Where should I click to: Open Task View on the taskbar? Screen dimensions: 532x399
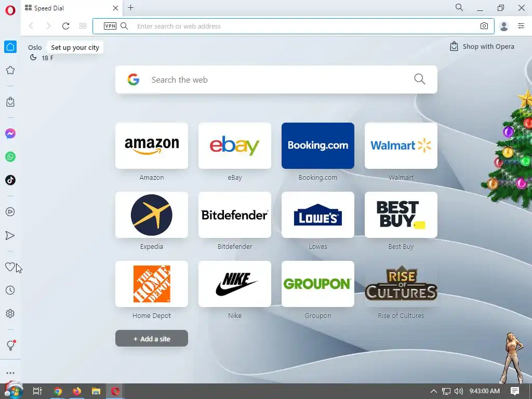[37, 391]
